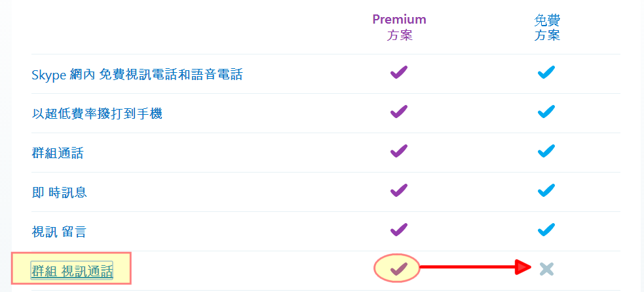This screenshot has width=644, height=292.
Task: Click Premium checkmark for 視訊 留言
Action: point(398,230)
